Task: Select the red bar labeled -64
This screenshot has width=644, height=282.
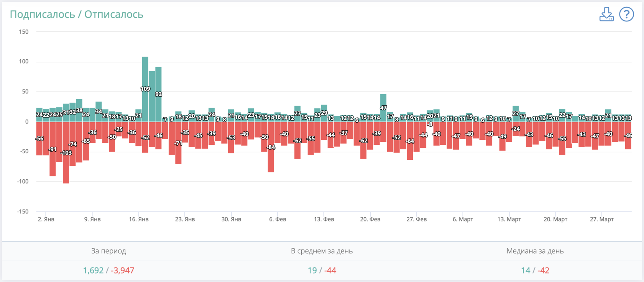Action: click(x=410, y=141)
